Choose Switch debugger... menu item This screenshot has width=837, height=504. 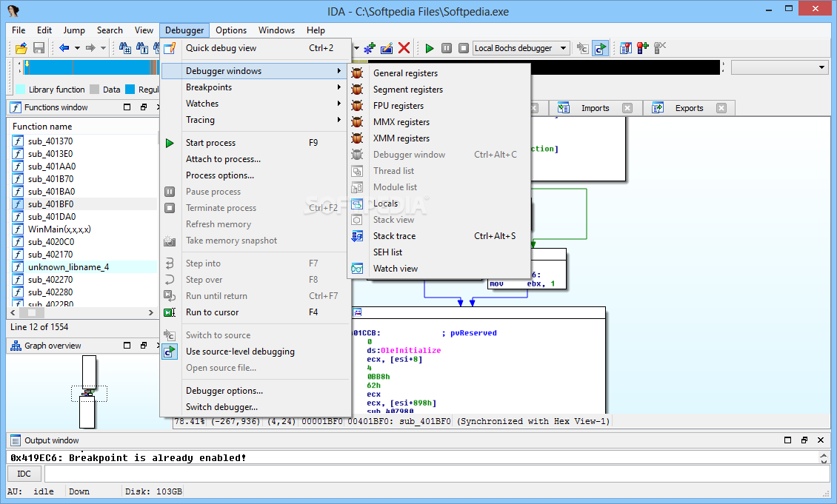pyautogui.click(x=255, y=407)
